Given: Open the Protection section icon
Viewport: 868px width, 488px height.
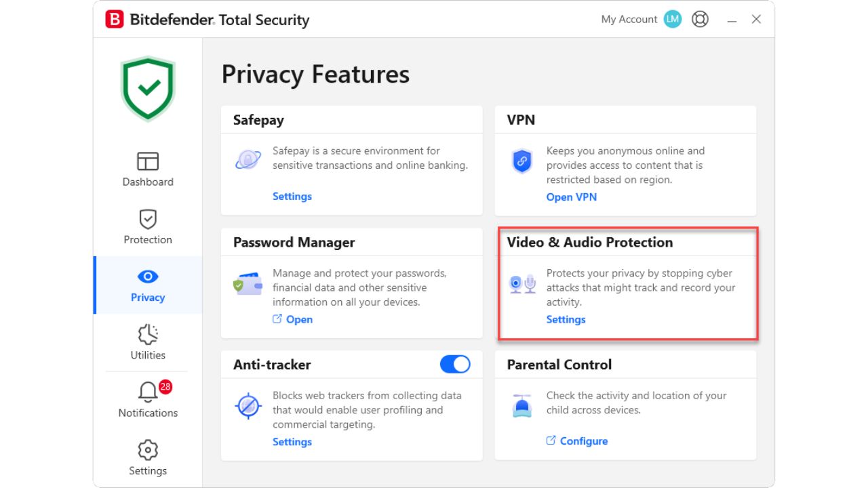Looking at the screenshot, I should tap(147, 219).
